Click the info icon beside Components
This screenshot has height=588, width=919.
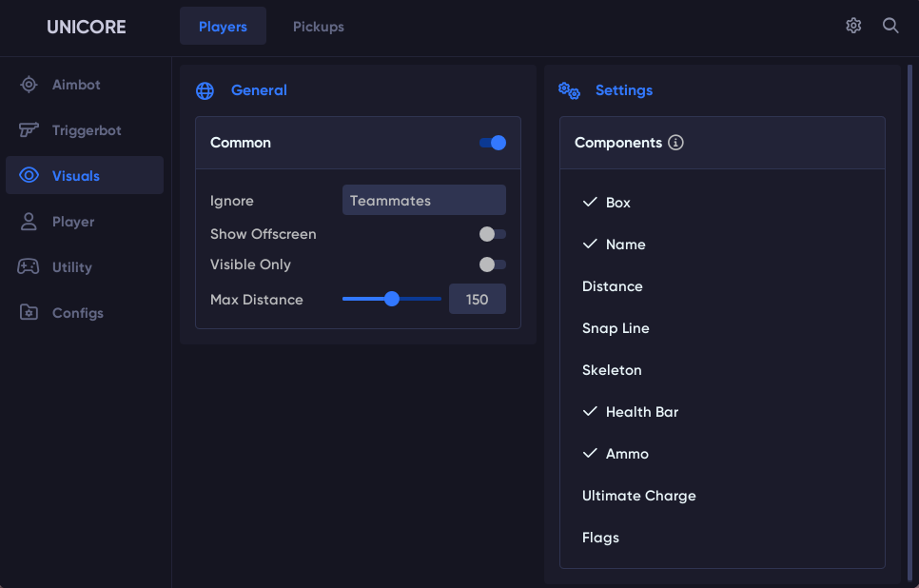pos(676,143)
